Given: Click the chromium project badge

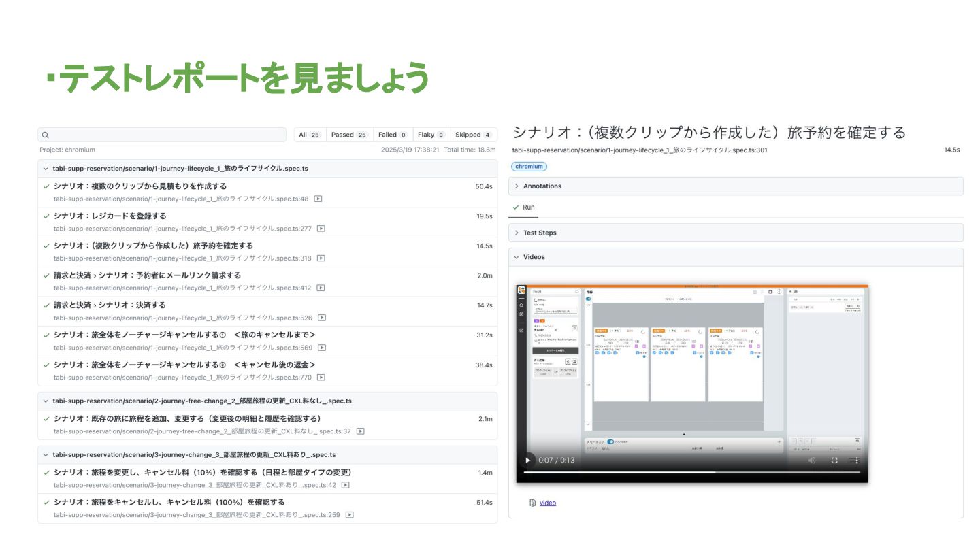Looking at the screenshot, I should 529,166.
